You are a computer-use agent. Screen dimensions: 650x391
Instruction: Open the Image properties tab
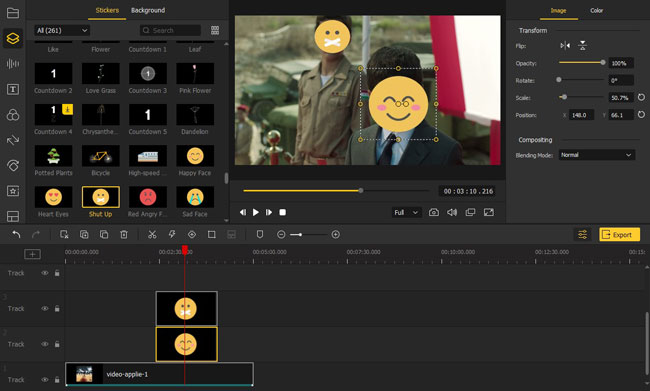(558, 11)
